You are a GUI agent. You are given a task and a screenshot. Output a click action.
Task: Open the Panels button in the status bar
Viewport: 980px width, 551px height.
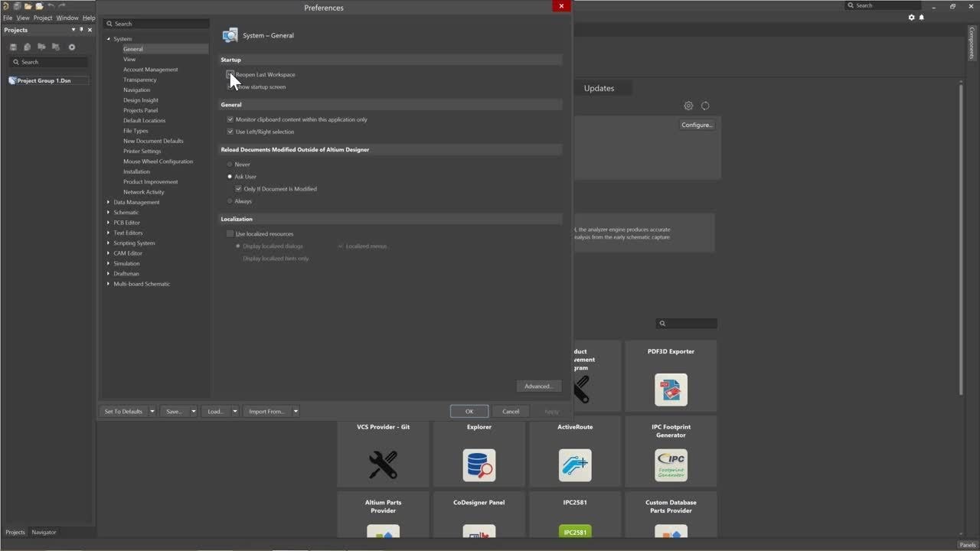(x=967, y=545)
